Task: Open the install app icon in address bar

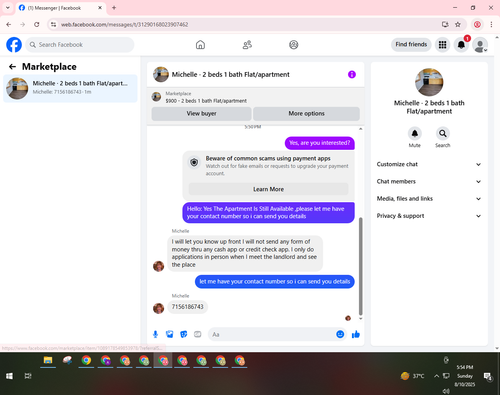Action: pyautogui.click(x=445, y=24)
